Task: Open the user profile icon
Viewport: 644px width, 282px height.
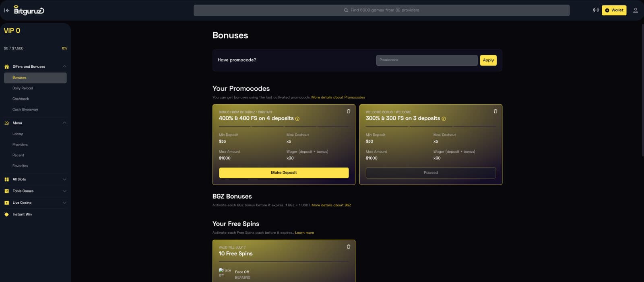Action: [x=636, y=10]
